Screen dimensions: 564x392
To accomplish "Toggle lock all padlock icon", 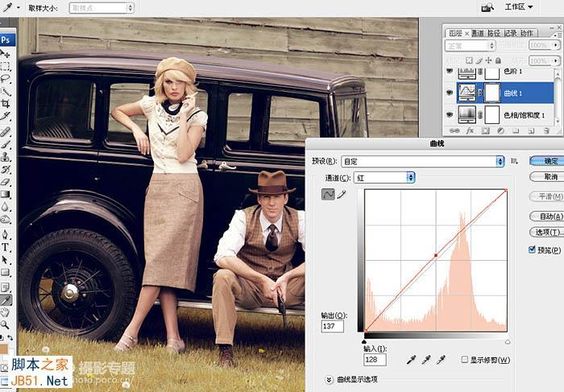I will point(498,60).
